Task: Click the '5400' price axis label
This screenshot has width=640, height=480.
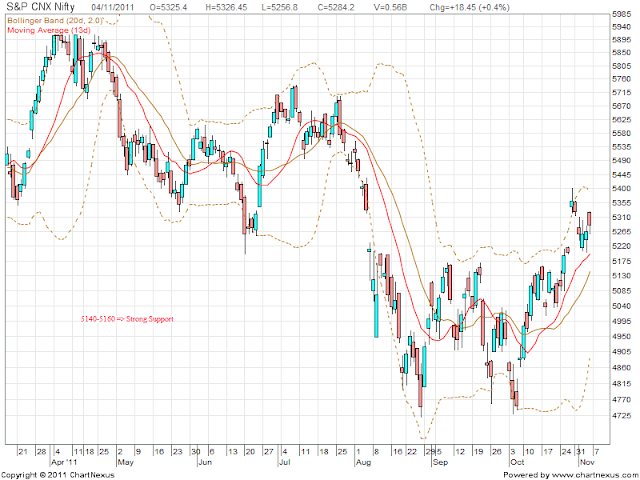Action: [x=622, y=189]
